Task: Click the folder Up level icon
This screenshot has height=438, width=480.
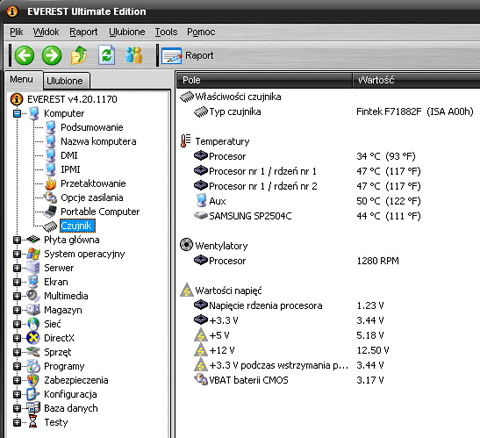Action: click(x=79, y=55)
